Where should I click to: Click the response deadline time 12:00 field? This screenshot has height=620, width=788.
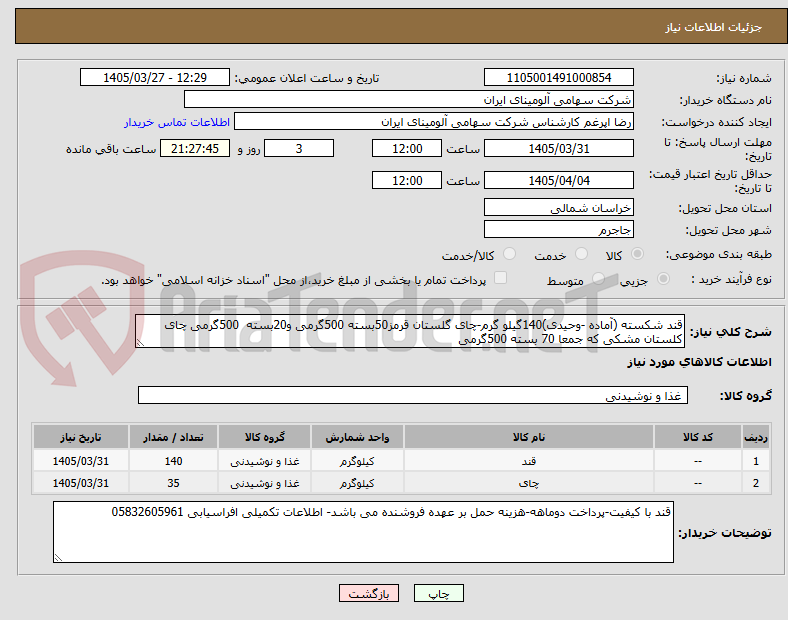click(407, 148)
